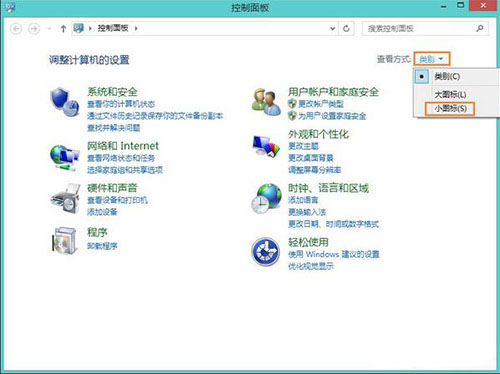Open 添加设备 link
The image size is (500, 374).
pyautogui.click(x=102, y=212)
